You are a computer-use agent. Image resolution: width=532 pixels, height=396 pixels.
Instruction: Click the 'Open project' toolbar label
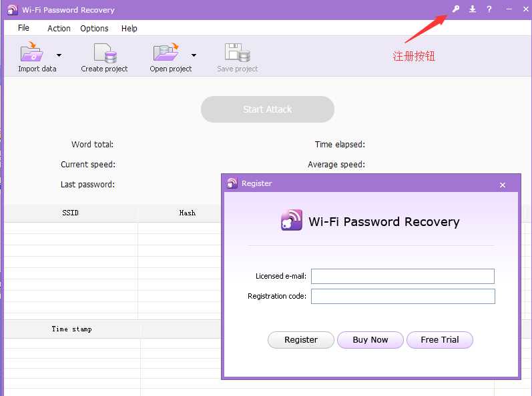(x=171, y=69)
